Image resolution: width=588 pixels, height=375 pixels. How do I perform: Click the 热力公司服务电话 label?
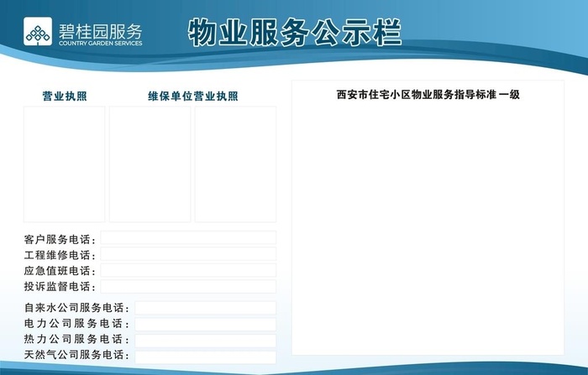point(76,339)
